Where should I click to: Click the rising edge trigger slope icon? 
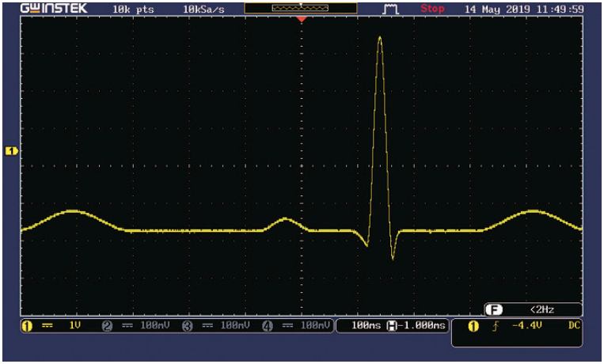pyautogui.click(x=496, y=326)
